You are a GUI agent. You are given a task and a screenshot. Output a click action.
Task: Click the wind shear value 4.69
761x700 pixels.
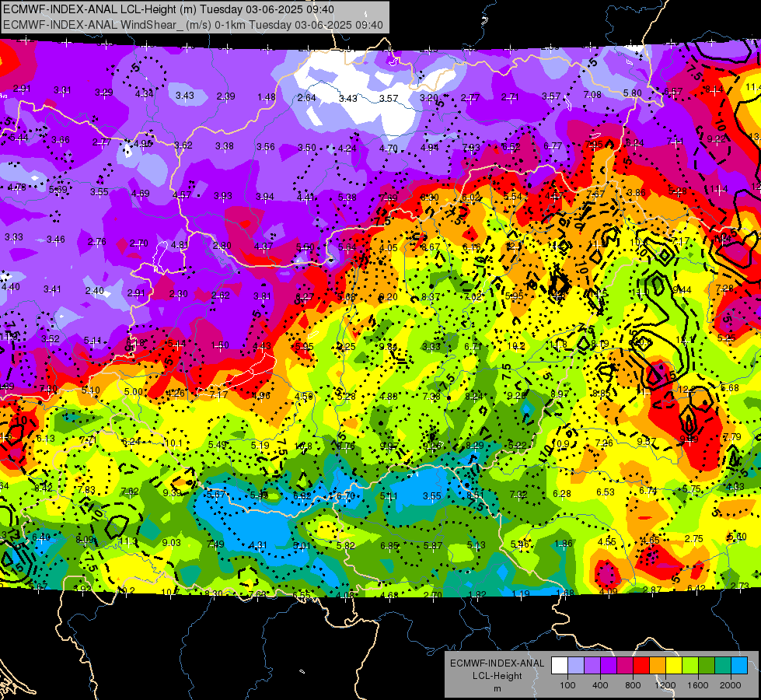pyautogui.click(x=141, y=194)
